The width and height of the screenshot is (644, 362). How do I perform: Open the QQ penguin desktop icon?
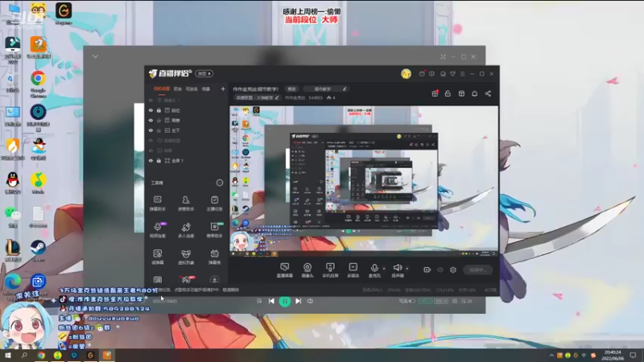coord(13,183)
